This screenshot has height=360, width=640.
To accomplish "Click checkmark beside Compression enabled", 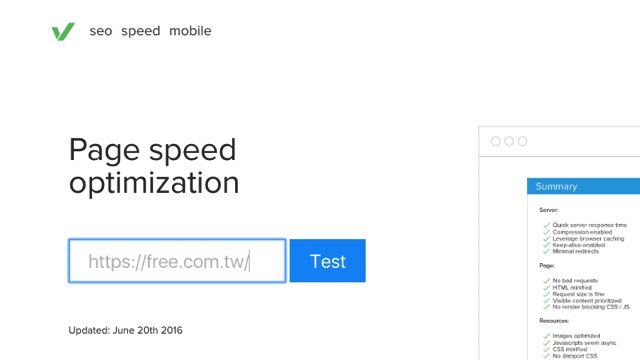I will pyautogui.click(x=547, y=232).
